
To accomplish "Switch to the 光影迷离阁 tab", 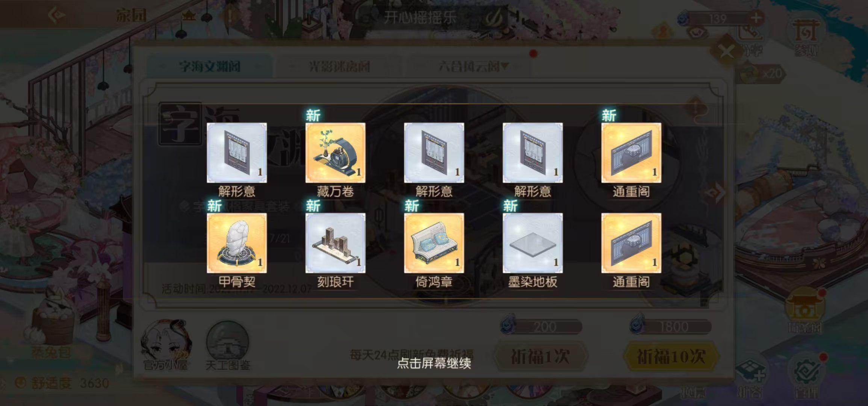I will (339, 67).
